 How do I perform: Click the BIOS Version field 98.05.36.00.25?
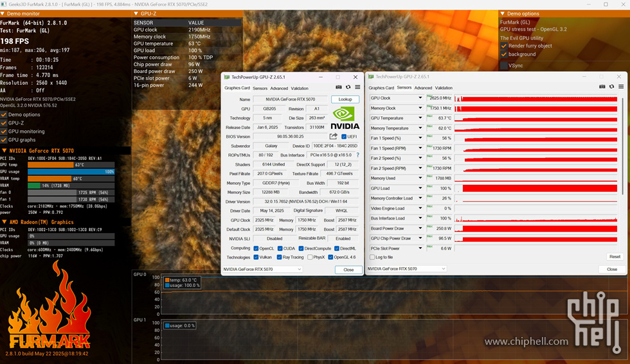pyautogui.click(x=291, y=137)
